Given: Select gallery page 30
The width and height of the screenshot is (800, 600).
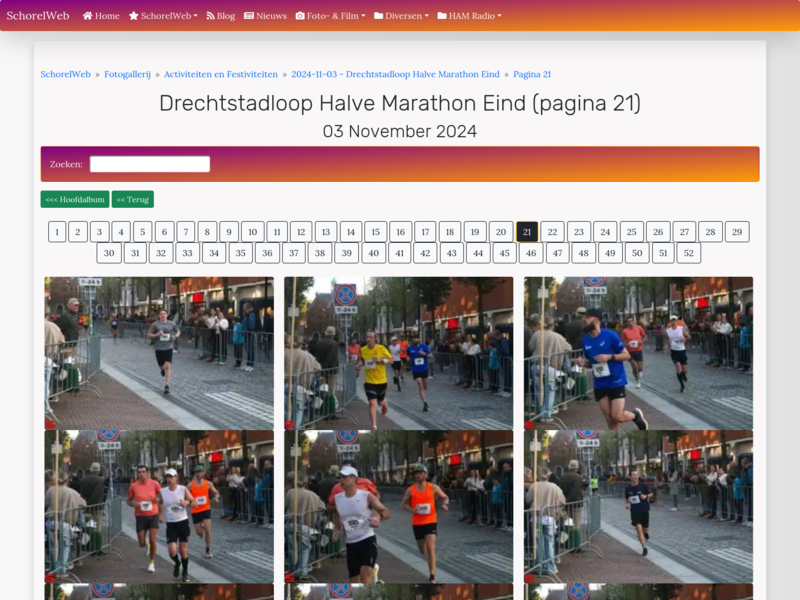Looking at the screenshot, I should pos(109,253).
